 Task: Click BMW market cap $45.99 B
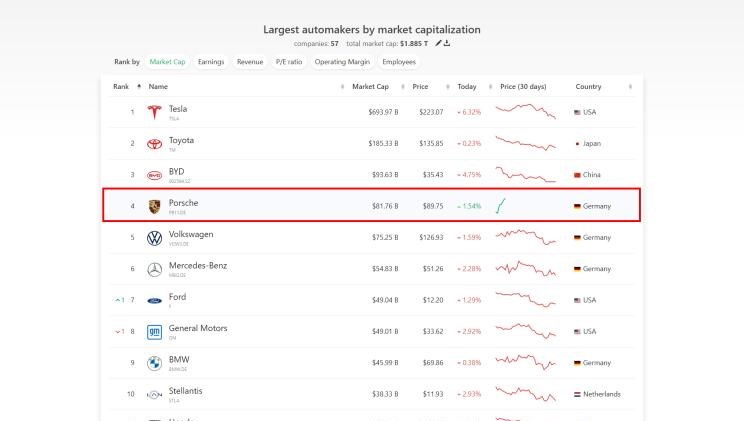pos(385,363)
